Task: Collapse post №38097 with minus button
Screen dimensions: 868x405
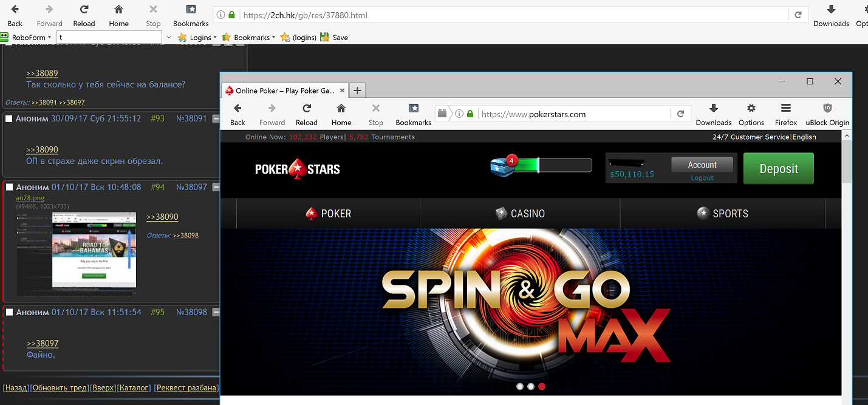Action: pyautogui.click(x=216, y=188)
